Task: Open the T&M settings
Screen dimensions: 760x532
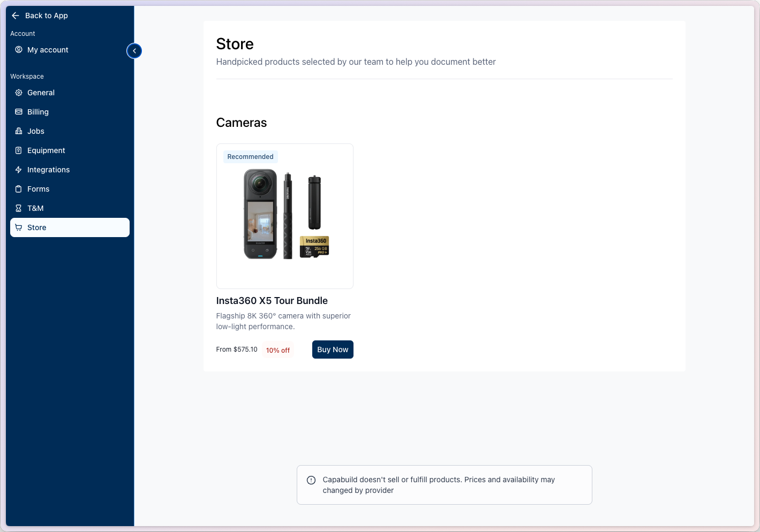Action: coord(70,208)
